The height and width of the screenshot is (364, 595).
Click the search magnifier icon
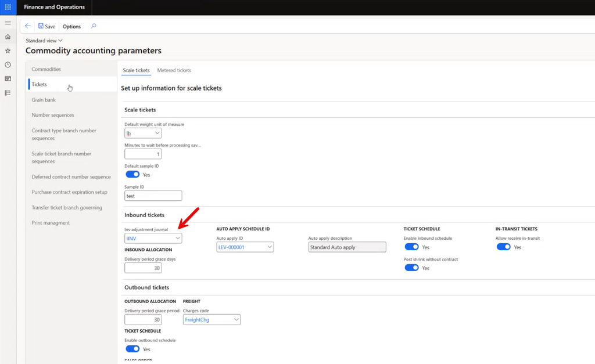(94, 26)
